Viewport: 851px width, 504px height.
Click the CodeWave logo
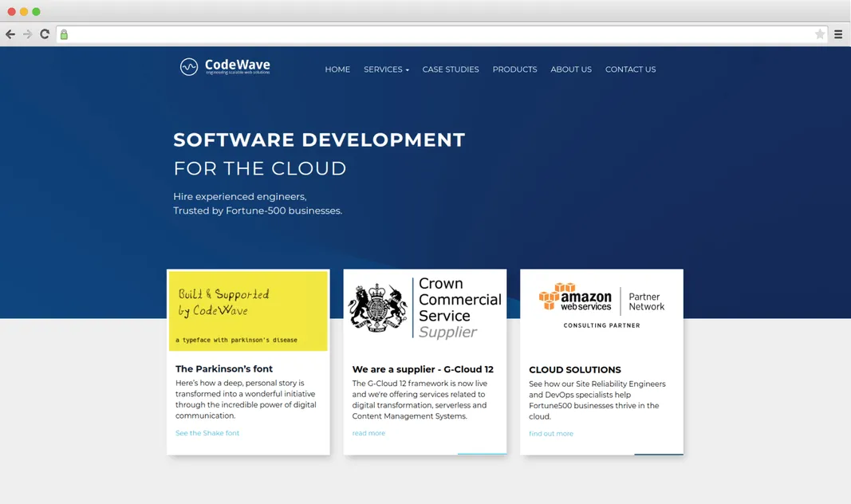coord(225,67)
